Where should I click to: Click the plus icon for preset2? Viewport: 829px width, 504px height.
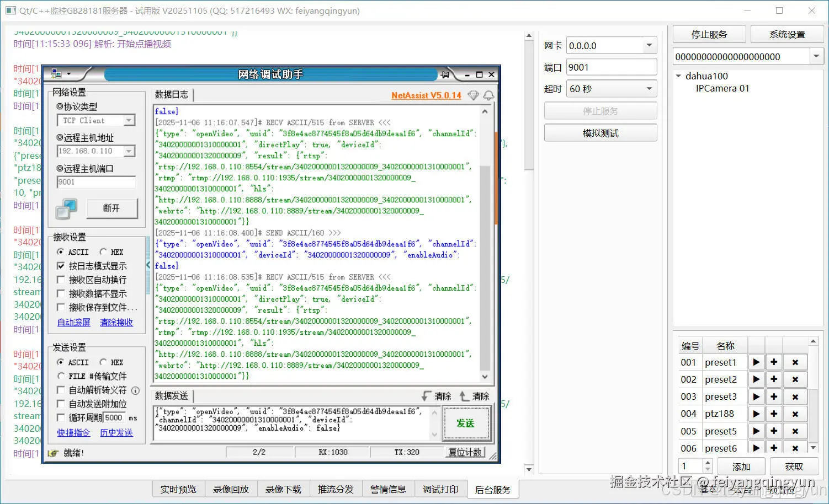[x=774, y=379]
